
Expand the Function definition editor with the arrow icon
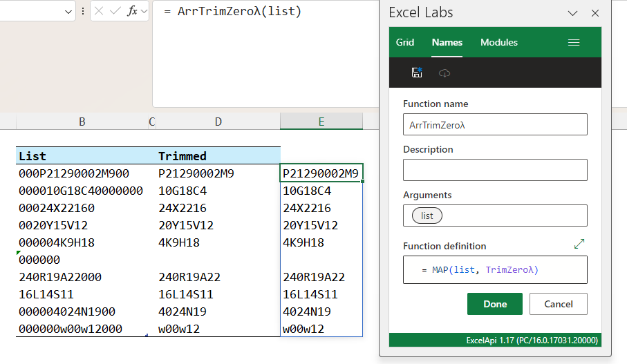click(579, 244)
